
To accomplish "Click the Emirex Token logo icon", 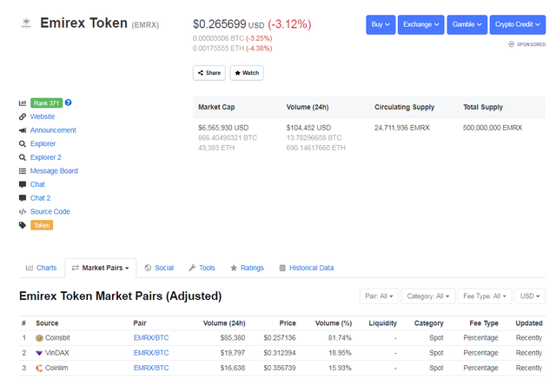I will tap(25, 23).
